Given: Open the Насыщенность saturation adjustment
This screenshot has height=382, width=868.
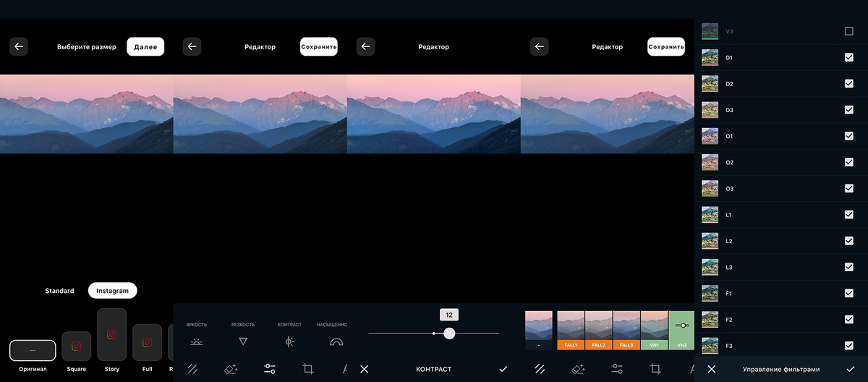Looking at the screenshot, I should pos(336,341).
